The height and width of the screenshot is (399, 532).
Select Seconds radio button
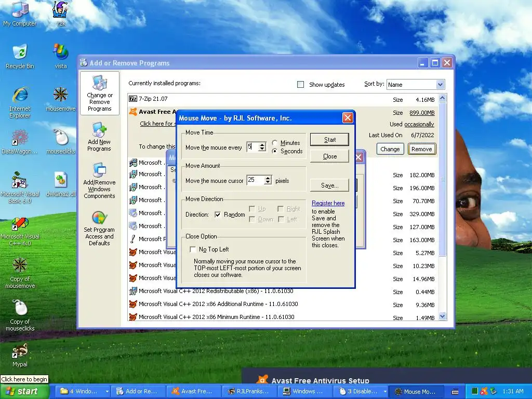point(274,151)
